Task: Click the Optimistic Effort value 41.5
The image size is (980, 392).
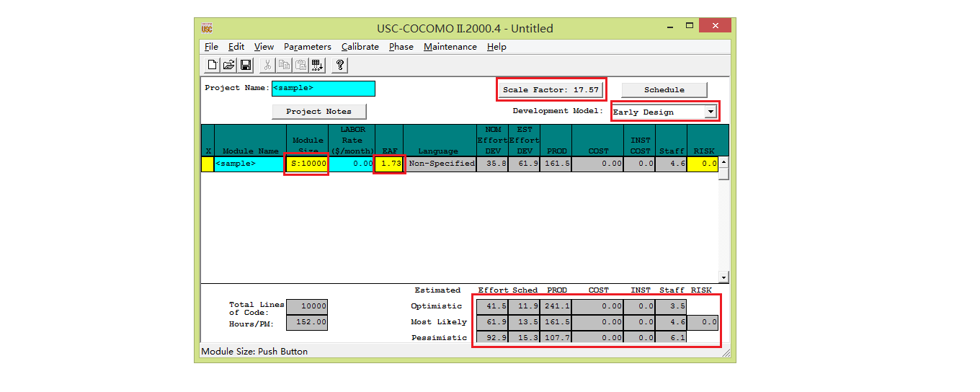Action: [494, 306]
